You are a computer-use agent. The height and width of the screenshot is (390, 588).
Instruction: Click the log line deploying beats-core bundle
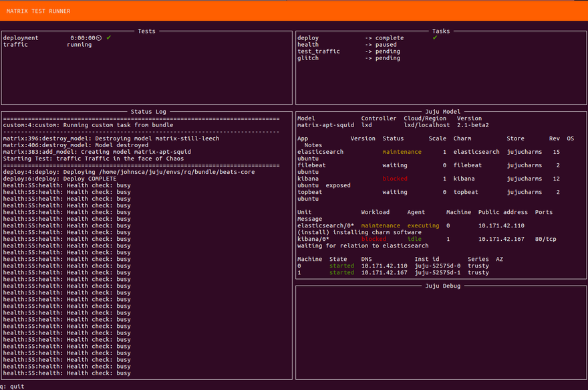pyautogui.click(x=129, y=172)
